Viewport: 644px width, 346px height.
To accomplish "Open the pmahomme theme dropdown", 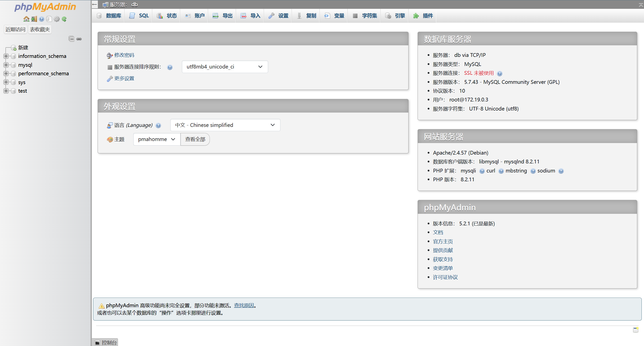I will 156,139.
